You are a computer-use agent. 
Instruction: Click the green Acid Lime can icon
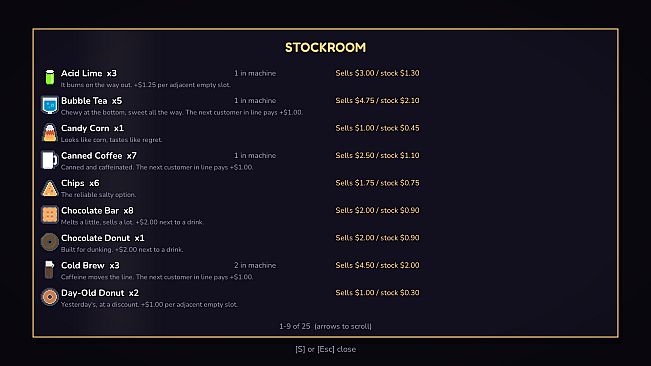pos(50,78)
